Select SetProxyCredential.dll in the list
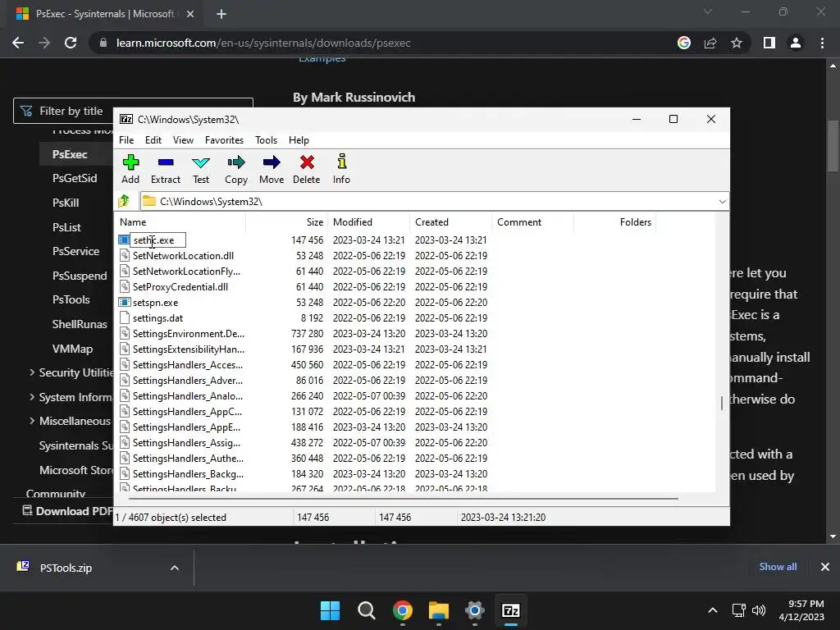The height and width of the screenshot is (630, 840). [x=180, y=286]
